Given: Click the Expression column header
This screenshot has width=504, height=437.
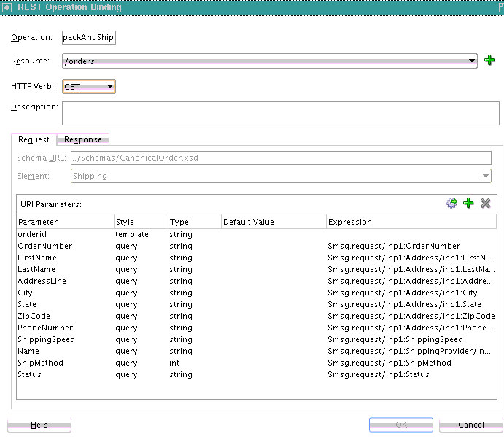Looking at the screenshot, I should (411, 222).
